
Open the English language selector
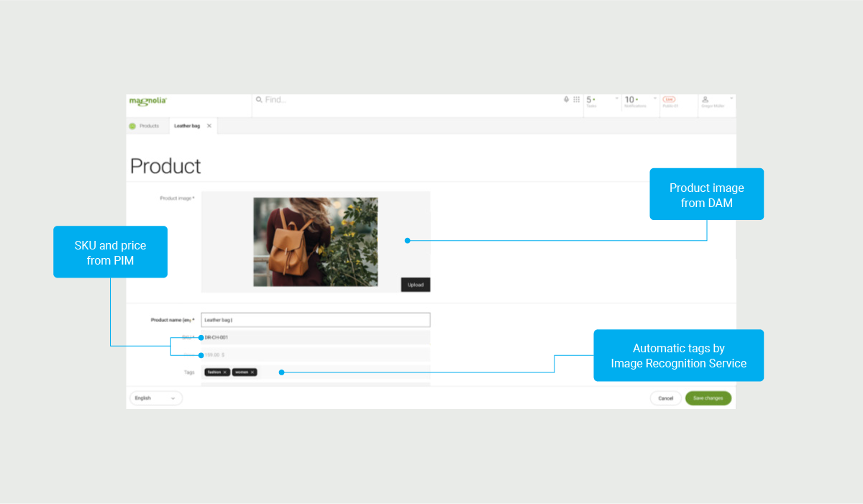(155, 398)
